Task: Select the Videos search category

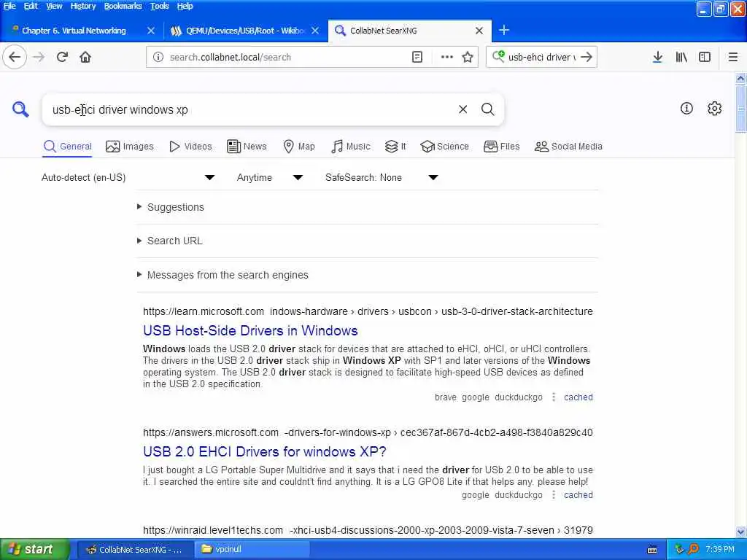Action: (190, 147)
